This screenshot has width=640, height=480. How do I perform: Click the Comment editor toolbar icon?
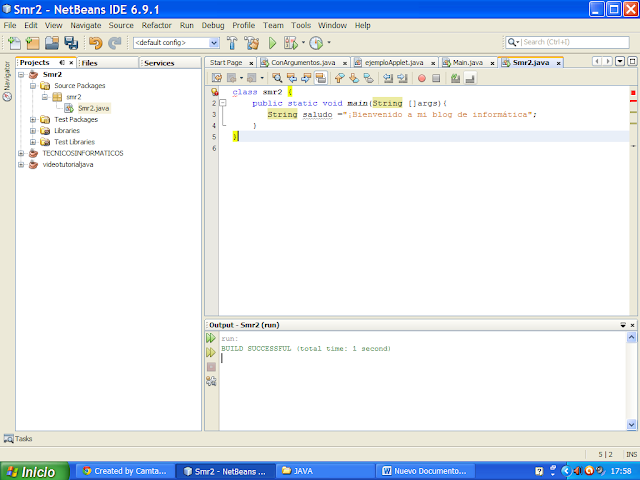pos(456,78)
